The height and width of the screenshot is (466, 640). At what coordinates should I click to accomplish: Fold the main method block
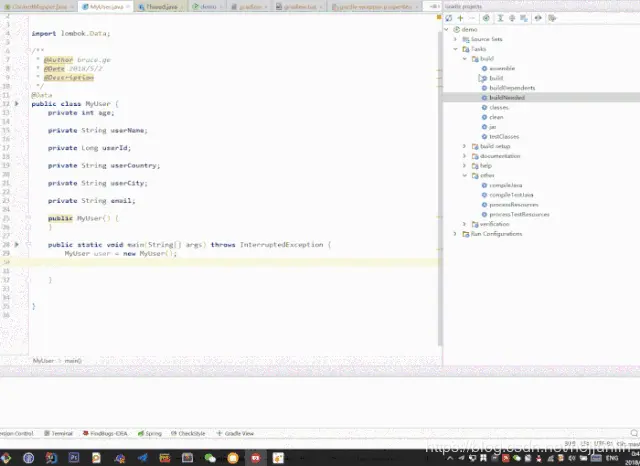coord(28,244)
